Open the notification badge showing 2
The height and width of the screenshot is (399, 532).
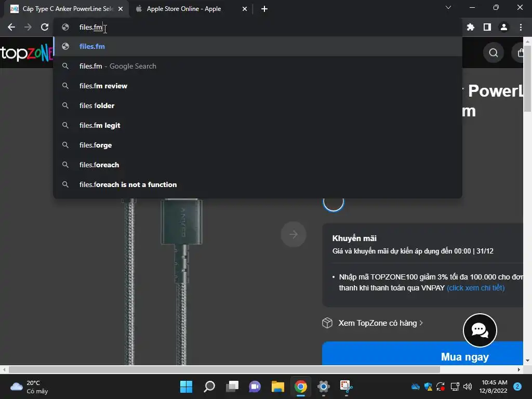(x=517, y=387)
